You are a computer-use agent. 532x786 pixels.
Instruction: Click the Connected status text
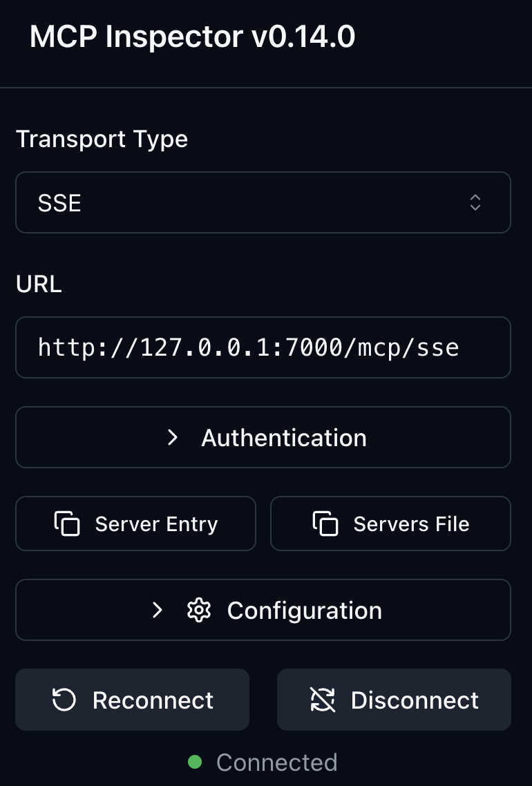point(276,763)
